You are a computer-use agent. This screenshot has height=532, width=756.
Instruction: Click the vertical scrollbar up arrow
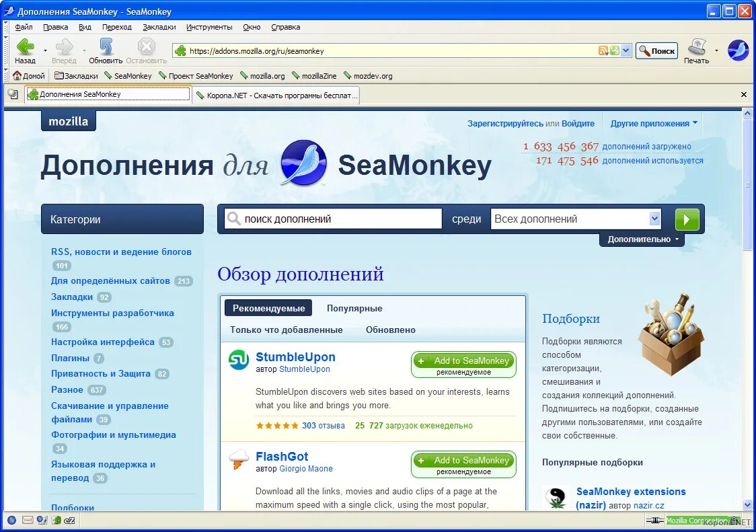tap(747, 114)
